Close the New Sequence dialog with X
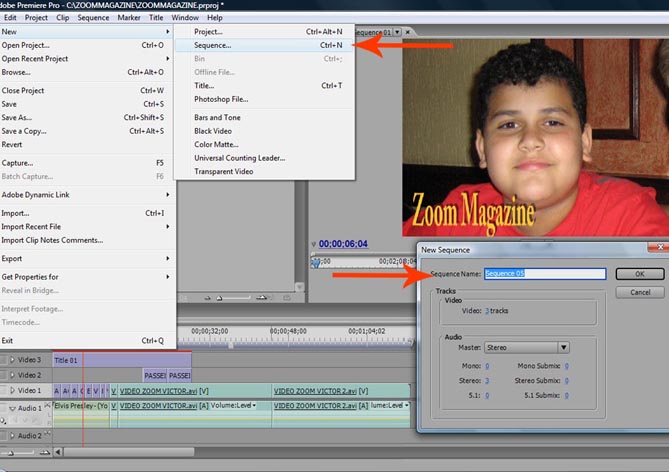669x472 pixels. coord(659,248)
